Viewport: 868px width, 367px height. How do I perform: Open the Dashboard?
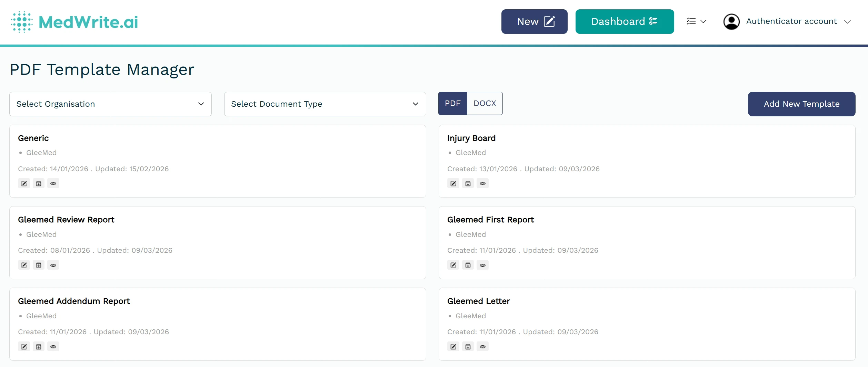tap(625, 21)
